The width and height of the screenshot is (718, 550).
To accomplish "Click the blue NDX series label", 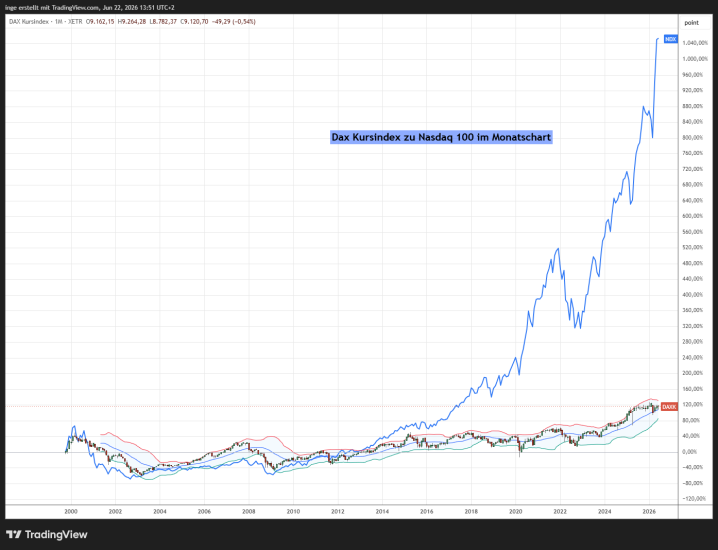I will tap(670, 39).
